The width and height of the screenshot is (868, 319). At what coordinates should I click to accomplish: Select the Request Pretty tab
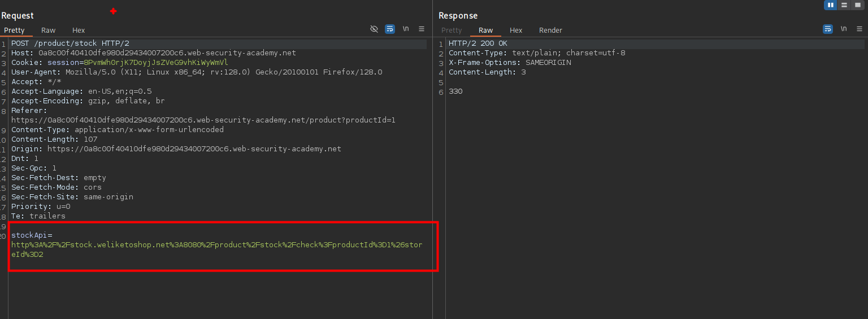click(x=14, y=30)
